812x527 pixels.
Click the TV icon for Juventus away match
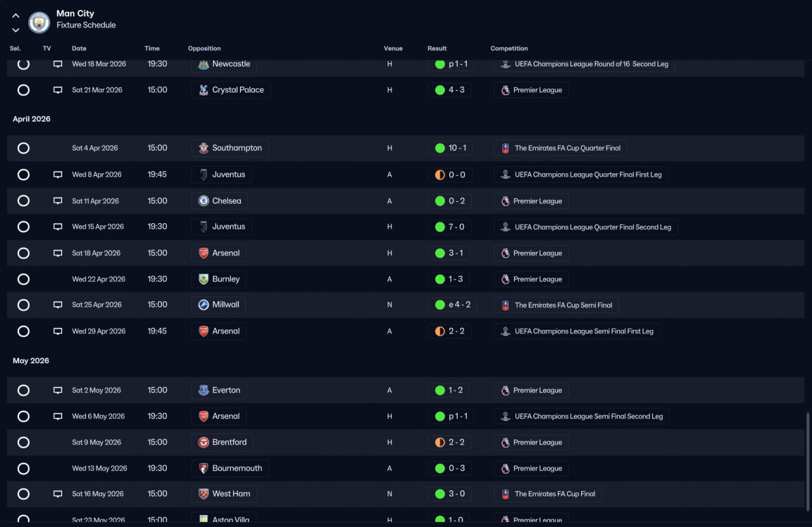pyautogui.click(x=58, y=174)
